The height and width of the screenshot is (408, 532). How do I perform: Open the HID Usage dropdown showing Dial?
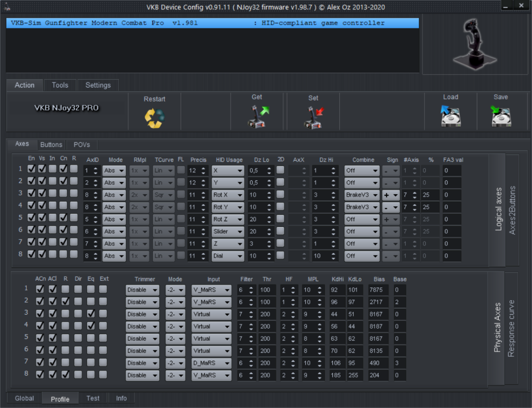(228, 256)
